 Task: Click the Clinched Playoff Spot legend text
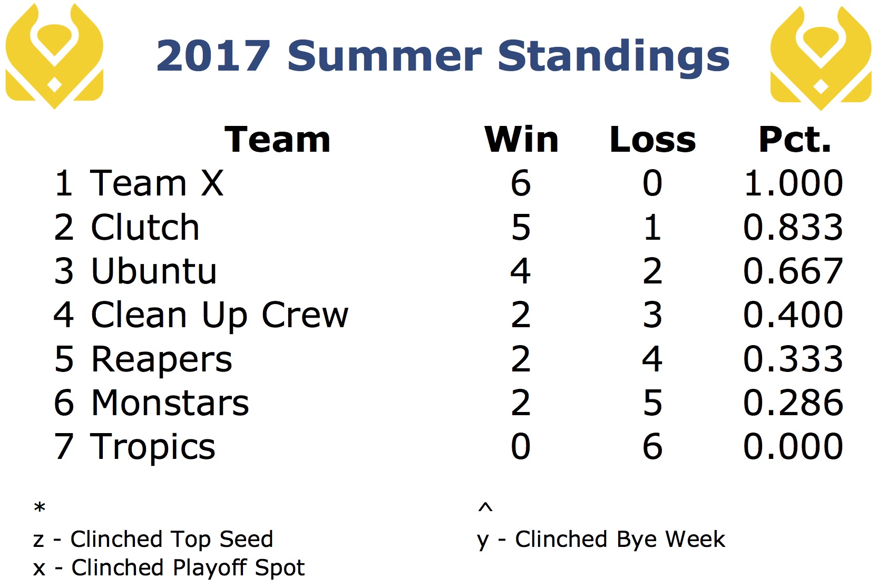(188, 568)
